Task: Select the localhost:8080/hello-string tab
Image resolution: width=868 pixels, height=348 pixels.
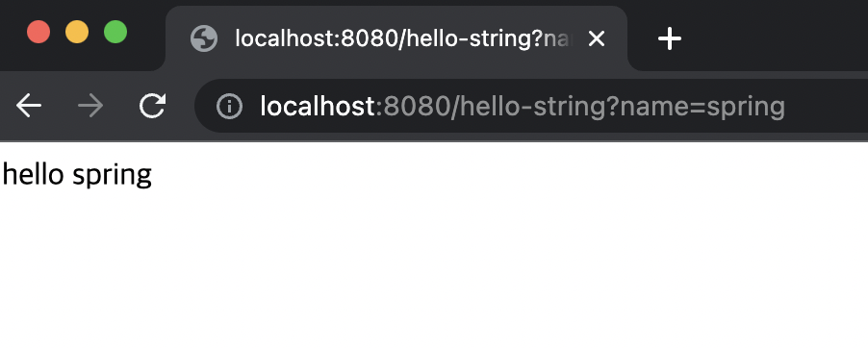Action: [396, 38]
